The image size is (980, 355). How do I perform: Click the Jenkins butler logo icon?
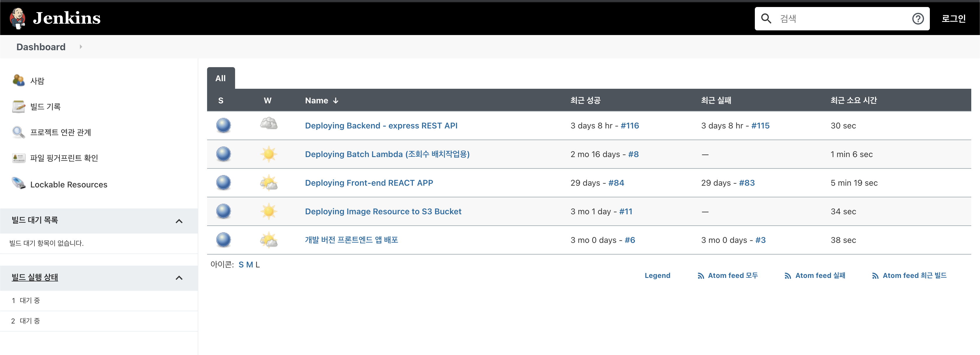[x=17, y=18]
